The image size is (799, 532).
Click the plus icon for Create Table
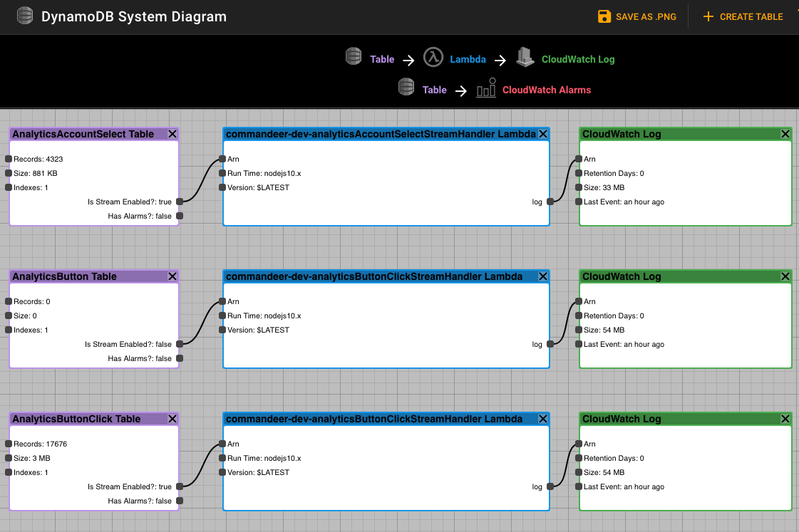tap(708, 16)
